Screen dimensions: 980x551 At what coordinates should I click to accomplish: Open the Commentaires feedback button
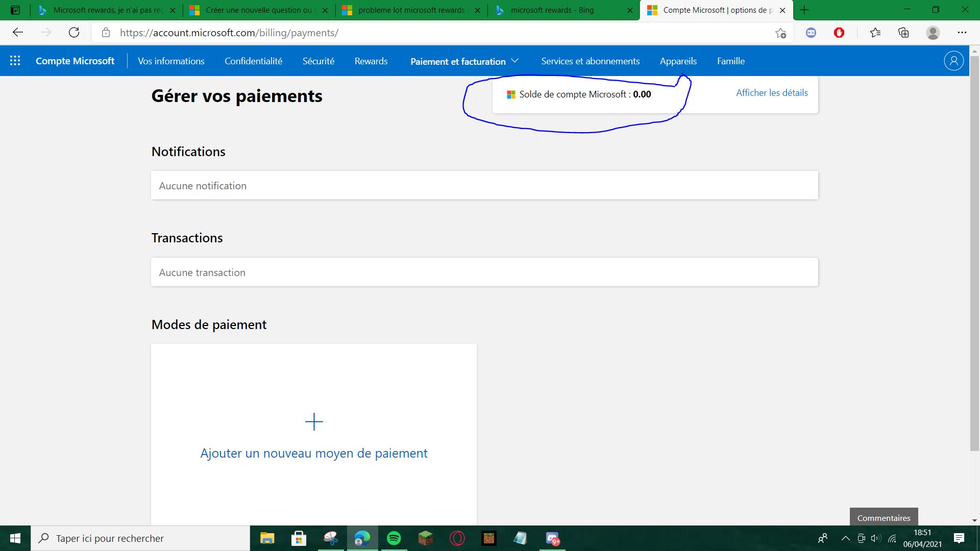884,517
